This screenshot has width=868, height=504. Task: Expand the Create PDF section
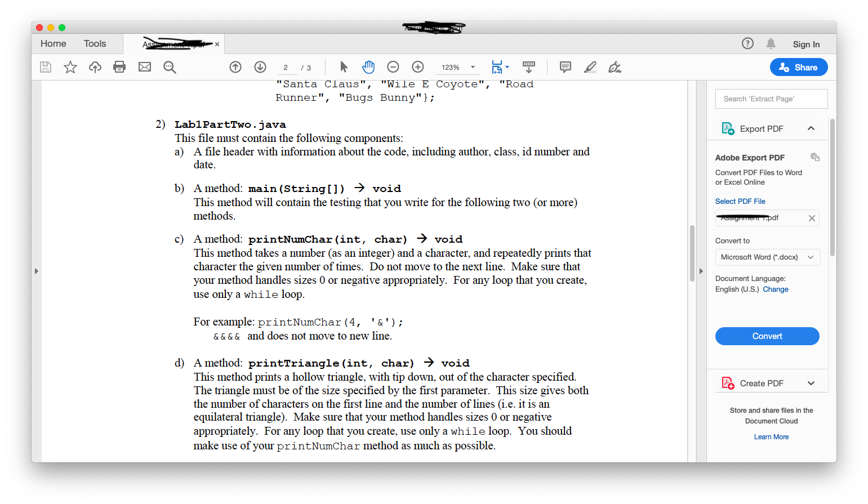click(811, 382)
